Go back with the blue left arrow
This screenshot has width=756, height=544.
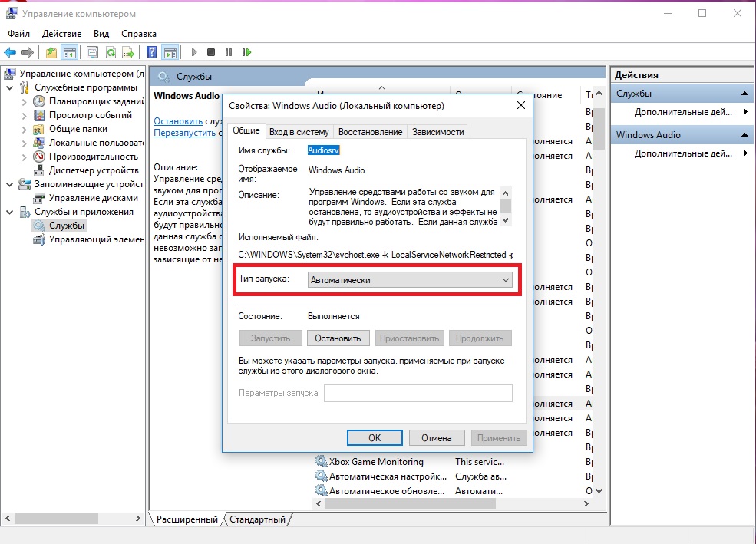point(10,52)
